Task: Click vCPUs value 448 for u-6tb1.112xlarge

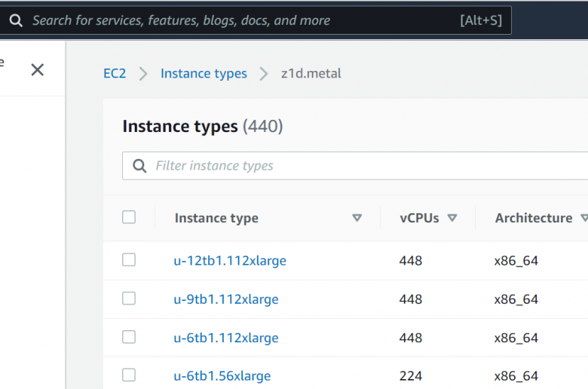Action: click(411, 338)
